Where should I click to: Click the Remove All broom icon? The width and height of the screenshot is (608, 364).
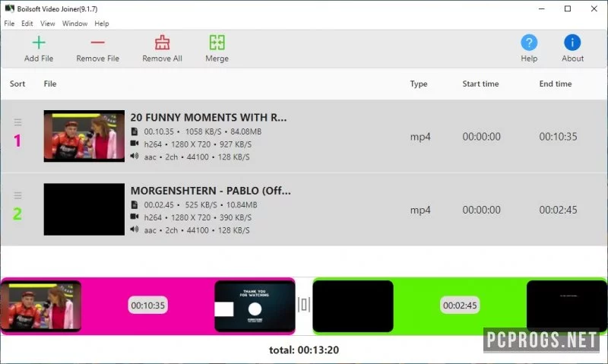pyautogui.click(x=162, y=43)
